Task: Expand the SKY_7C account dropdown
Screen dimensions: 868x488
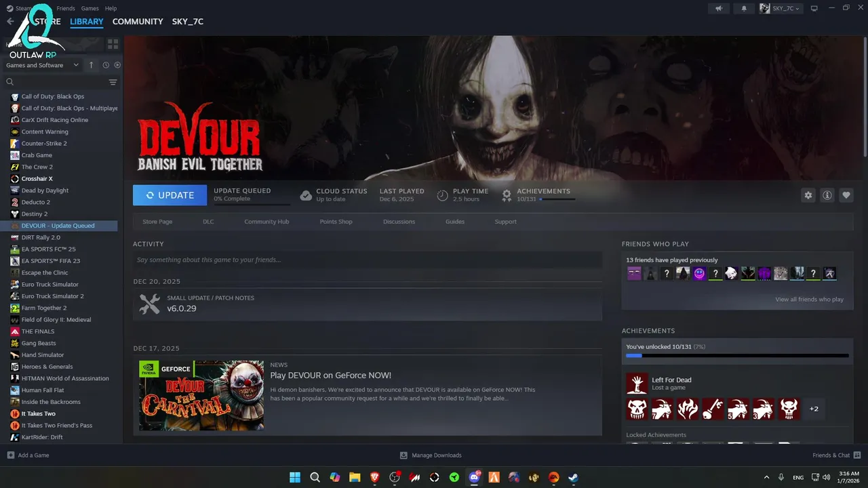Action: tap(781, 8)
